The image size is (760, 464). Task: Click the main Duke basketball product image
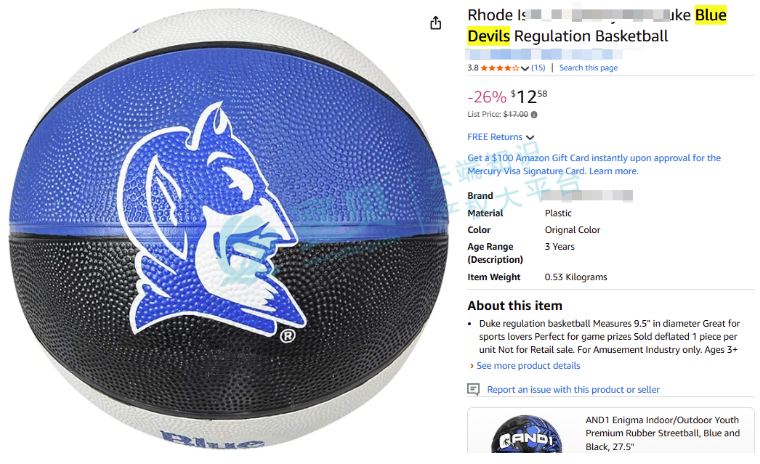tap(229, 230)
